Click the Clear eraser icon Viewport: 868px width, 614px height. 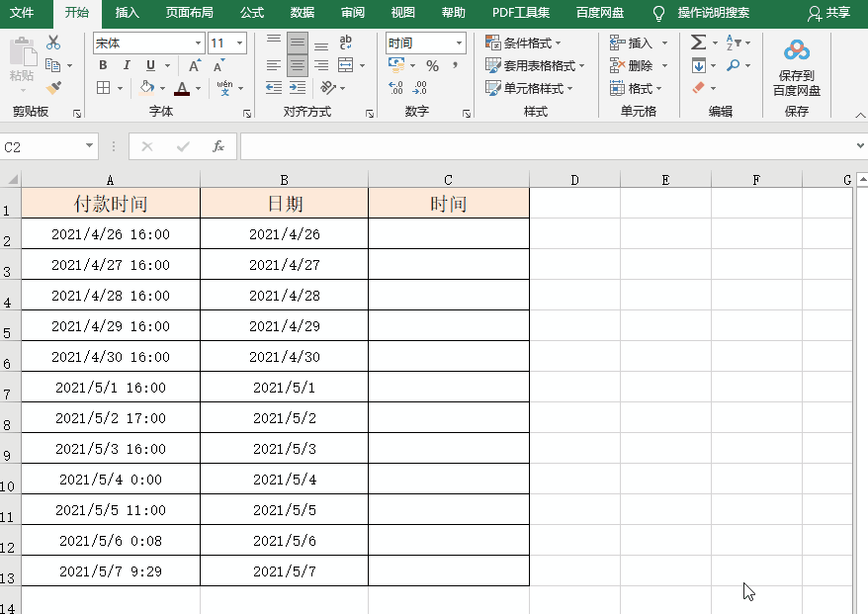point(699,87)
